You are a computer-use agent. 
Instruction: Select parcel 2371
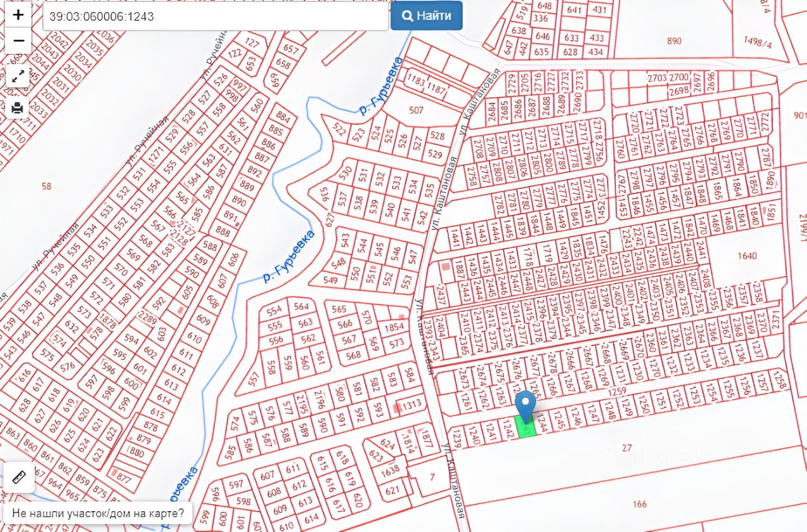coord(776,320)
